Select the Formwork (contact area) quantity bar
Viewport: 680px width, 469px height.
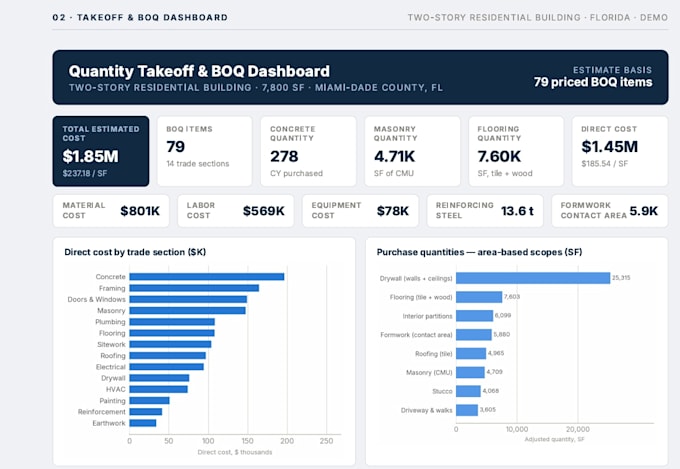pyautogui.click(x=474, y=335)
